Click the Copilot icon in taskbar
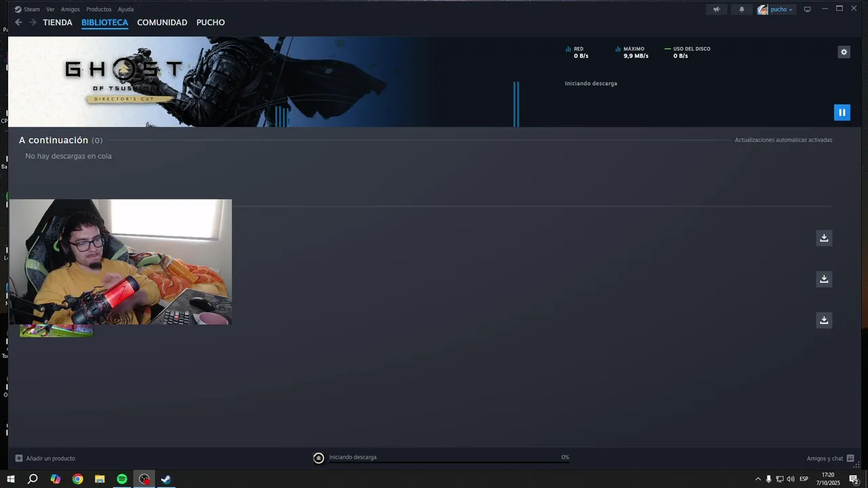The image size is (868, 488). click(x=56, y=479)
